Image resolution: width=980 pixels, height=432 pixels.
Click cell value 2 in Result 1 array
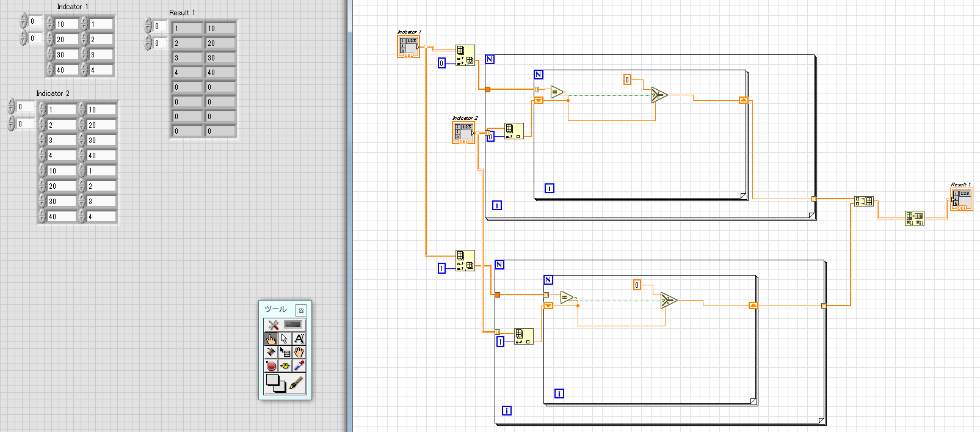point(187,43)
